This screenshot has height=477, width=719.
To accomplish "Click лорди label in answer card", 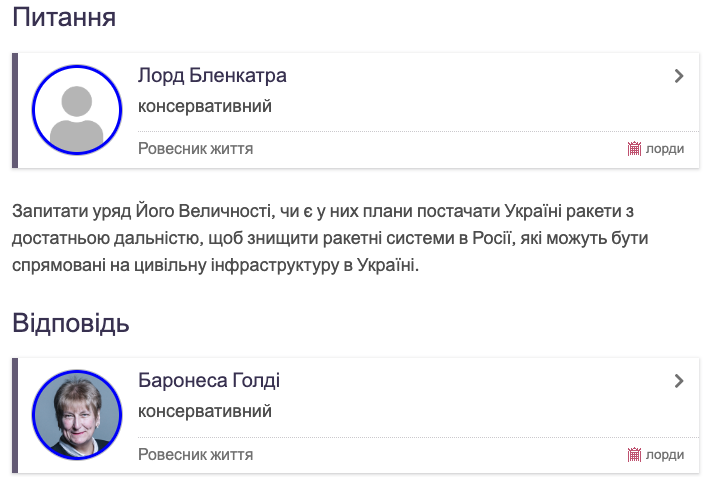I will pos(665,455).
